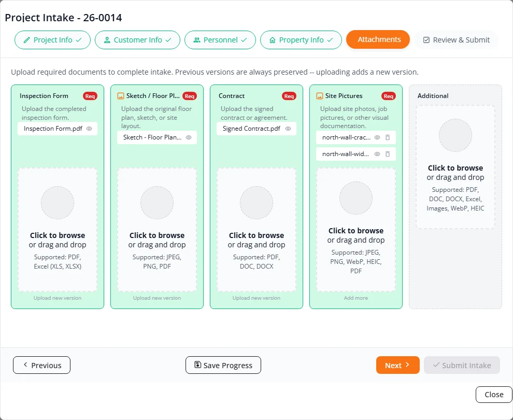This screenshot has width=513, height=420.
Task: Click image icon beside Site Pictures title
Action: point(319,96)
